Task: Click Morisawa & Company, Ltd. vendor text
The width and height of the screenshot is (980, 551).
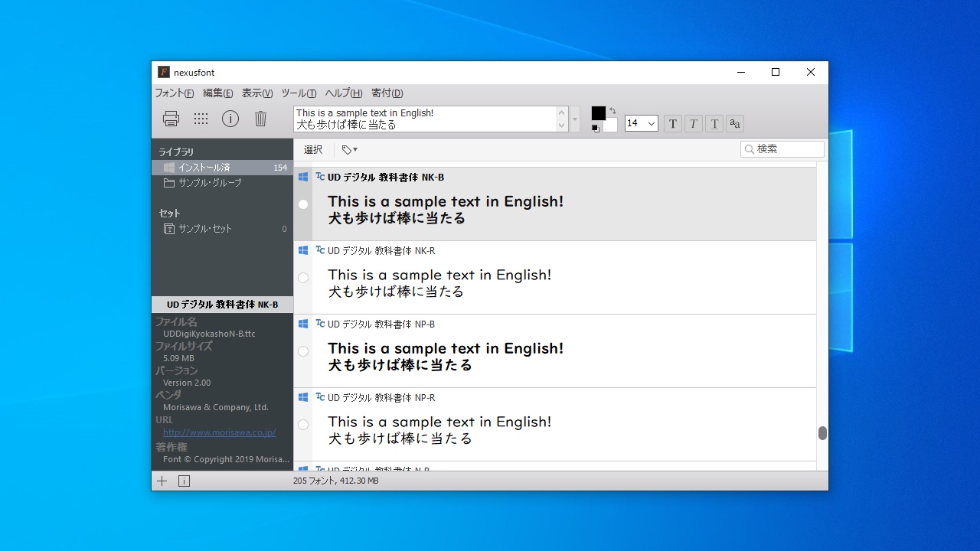Action: 216,407
